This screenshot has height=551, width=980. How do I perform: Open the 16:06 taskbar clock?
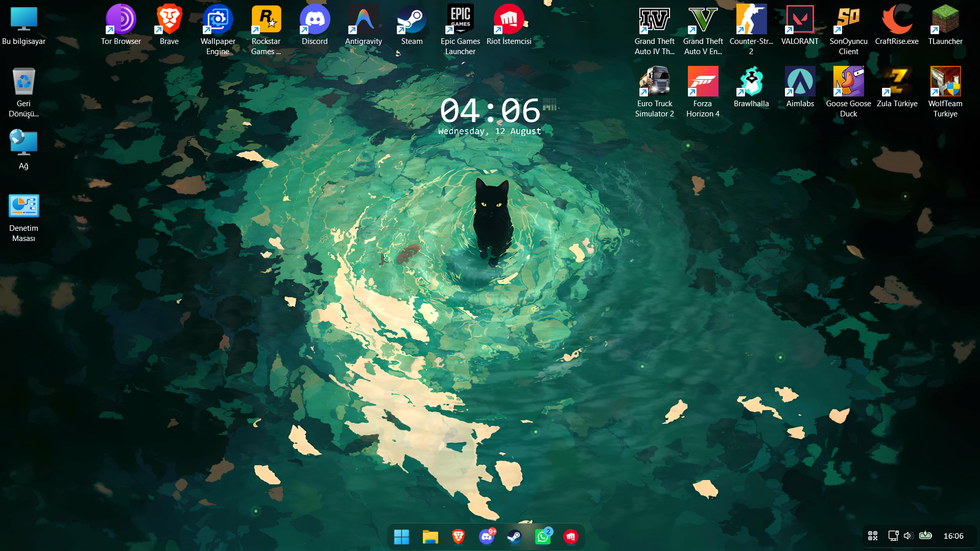click(953, 536)
